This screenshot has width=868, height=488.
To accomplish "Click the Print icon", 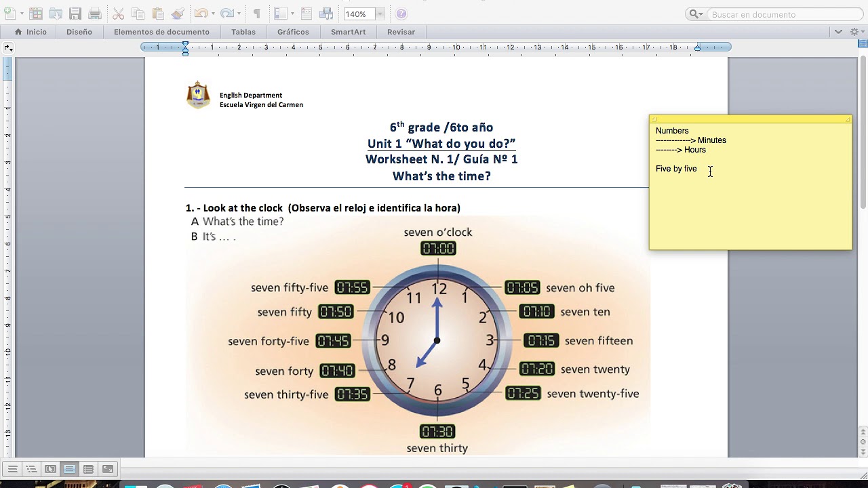I will coord(95,14).
